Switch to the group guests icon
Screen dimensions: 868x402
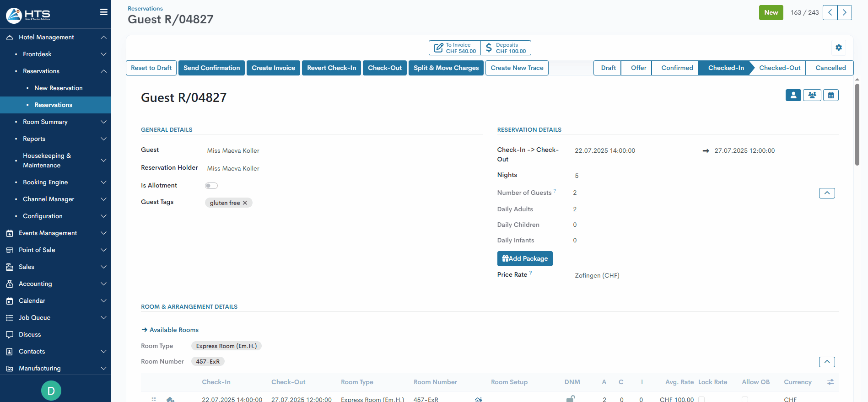[x=812, y=95]
